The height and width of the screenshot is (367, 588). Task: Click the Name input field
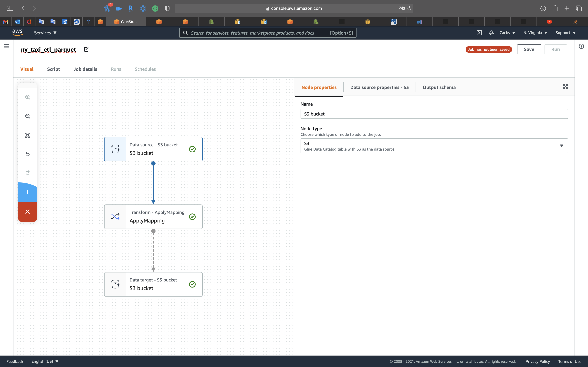point(434,114)
